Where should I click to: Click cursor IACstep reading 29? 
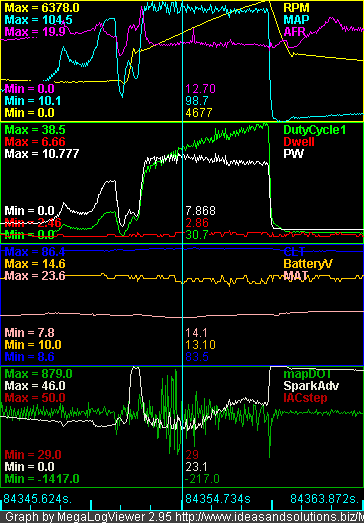[192, 455]
